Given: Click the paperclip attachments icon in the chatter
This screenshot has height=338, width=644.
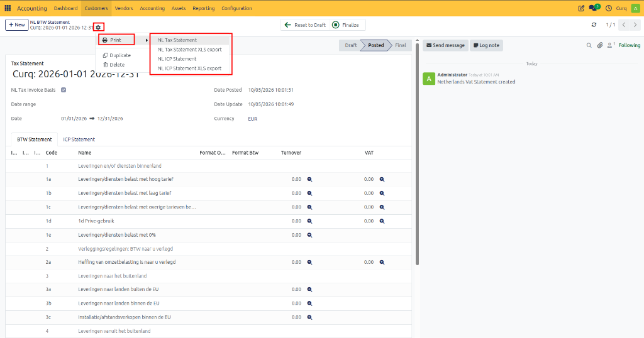Looking at the screenshot, I should pos(600,45).
